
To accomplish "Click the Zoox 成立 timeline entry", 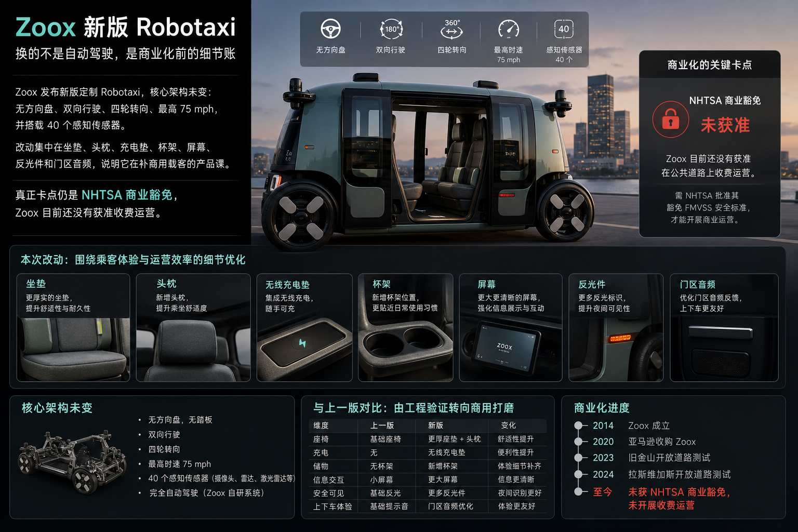I will 649,425.
